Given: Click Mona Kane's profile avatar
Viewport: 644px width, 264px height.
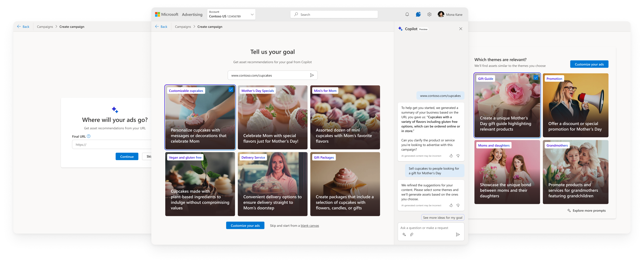Looking at the screenshot, I should (441, 15).
